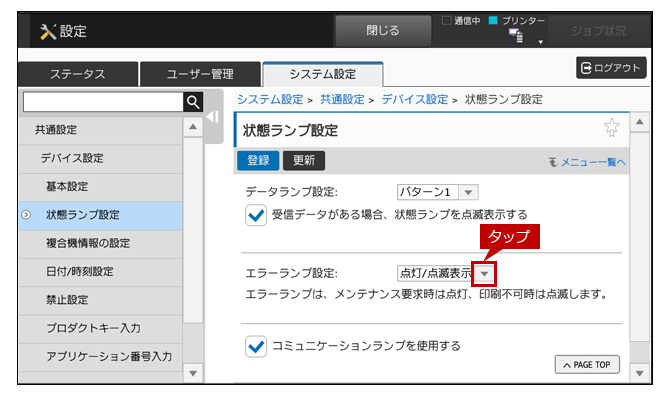
Task: Open システム設定 breadcrumb link
Action: pos(270,100)
